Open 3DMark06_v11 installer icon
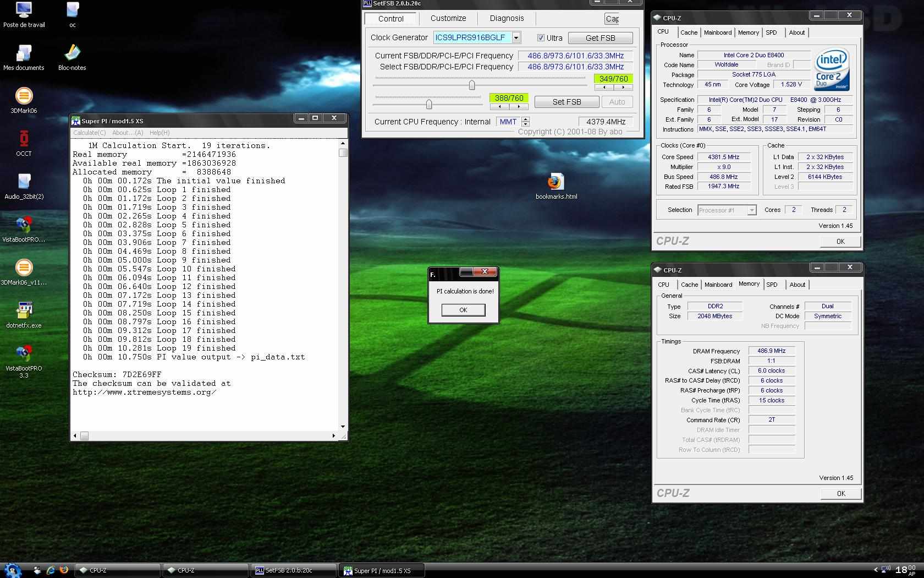The image size is (924, 578). (x=24, y=272)
